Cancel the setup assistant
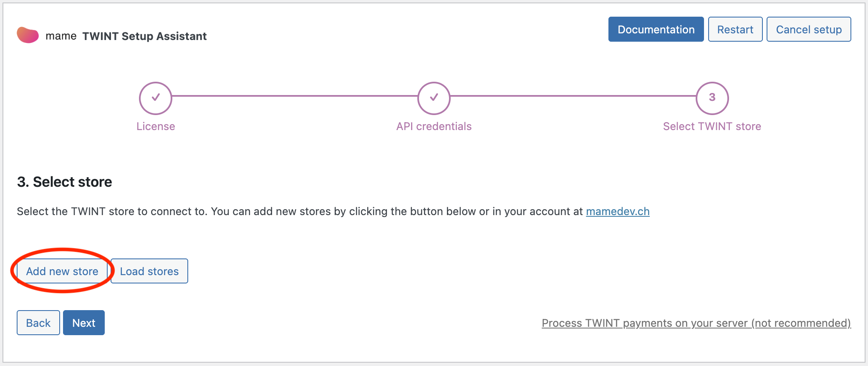The height and width of the screenshot is (366, 868). pyautogui.click(x=808, y=30)
